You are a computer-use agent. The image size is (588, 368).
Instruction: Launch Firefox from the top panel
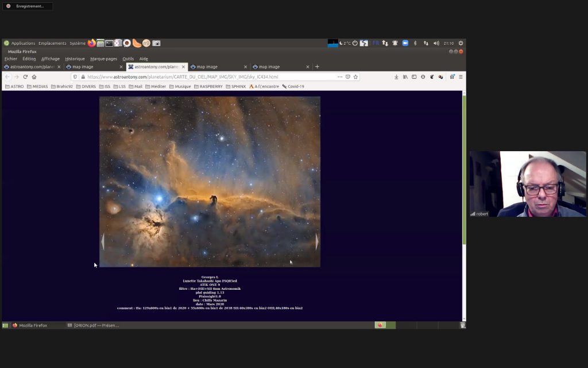[91, 43]
